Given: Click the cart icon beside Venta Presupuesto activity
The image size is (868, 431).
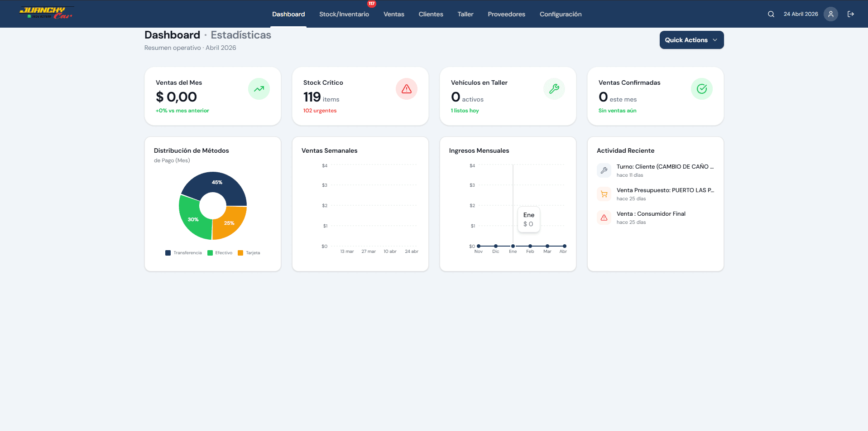Looking at the screenshot, I should [604, 194].
